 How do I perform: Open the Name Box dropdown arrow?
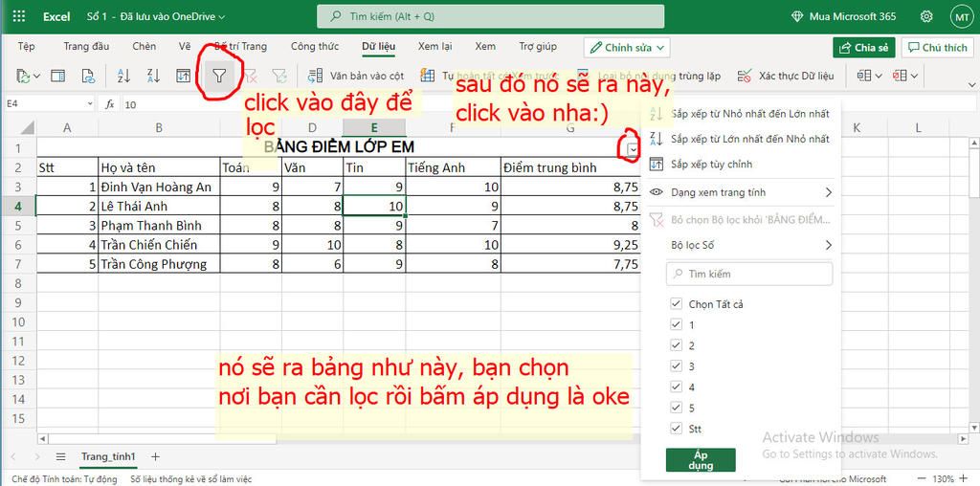(x=91, y=104)
